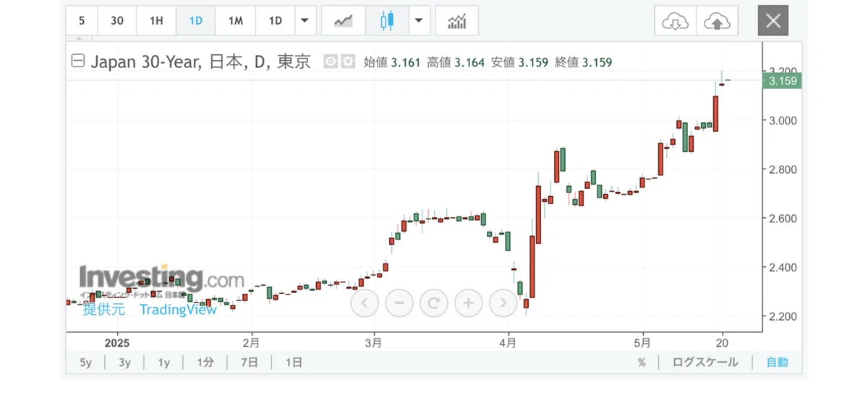This screenshot has height=401, width=868.
Task: Zoom out the chart with the minus button
Action: pos(399,303)
